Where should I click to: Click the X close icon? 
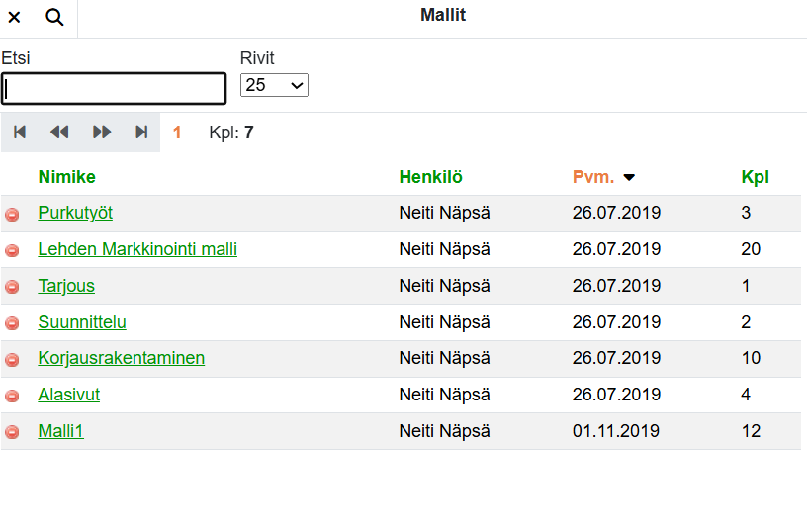pyautogui.click(x=15, y=17)
